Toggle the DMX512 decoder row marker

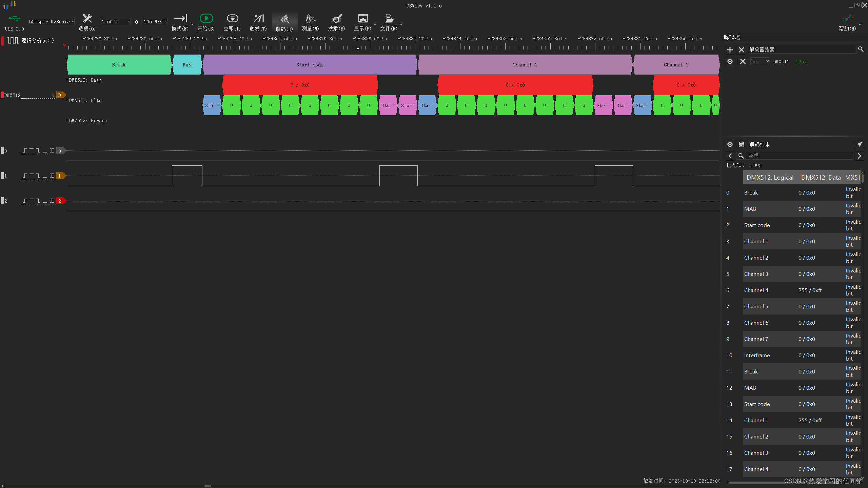(x=2, y=95)
